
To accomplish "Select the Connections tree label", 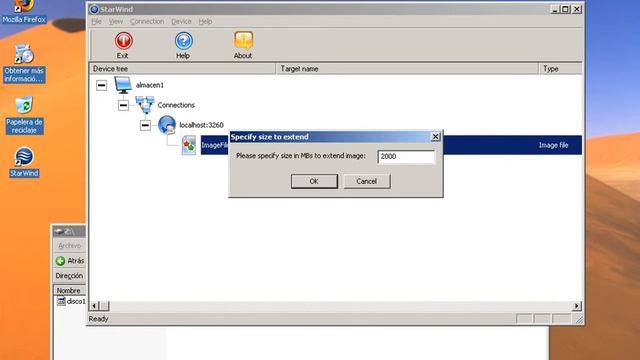I will pos(176,105).
